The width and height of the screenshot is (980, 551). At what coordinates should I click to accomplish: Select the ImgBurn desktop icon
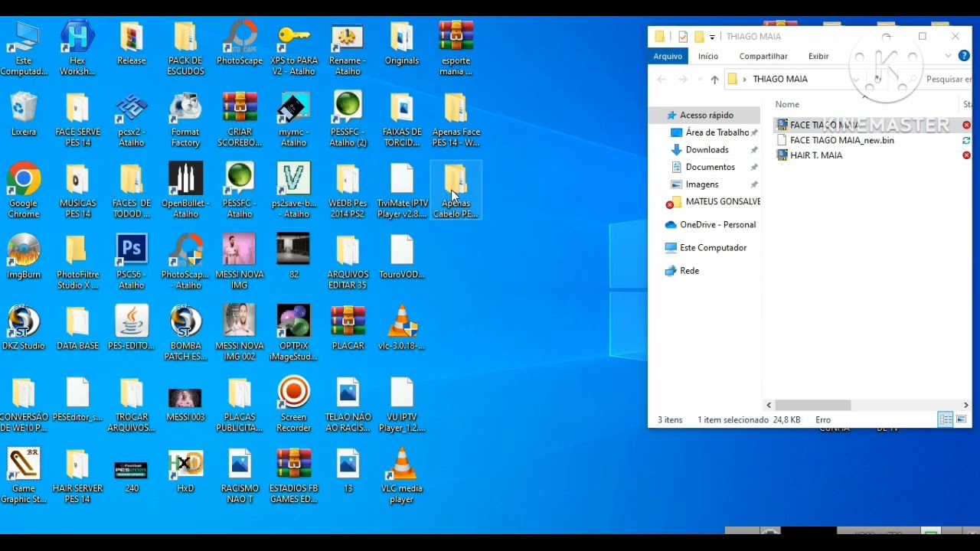point(24,256)
